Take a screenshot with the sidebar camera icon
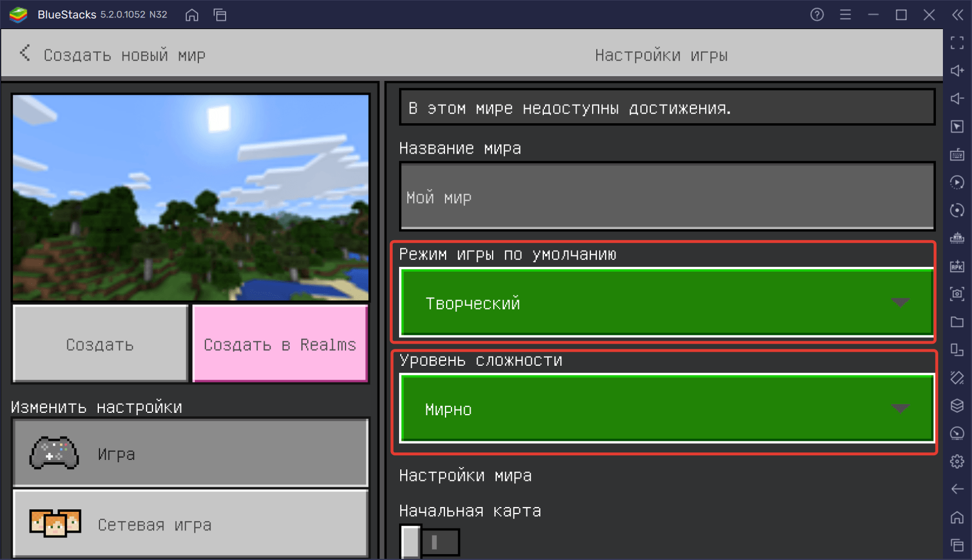The width and height of the screenshot is (972, 560). [x=957, y=294]
